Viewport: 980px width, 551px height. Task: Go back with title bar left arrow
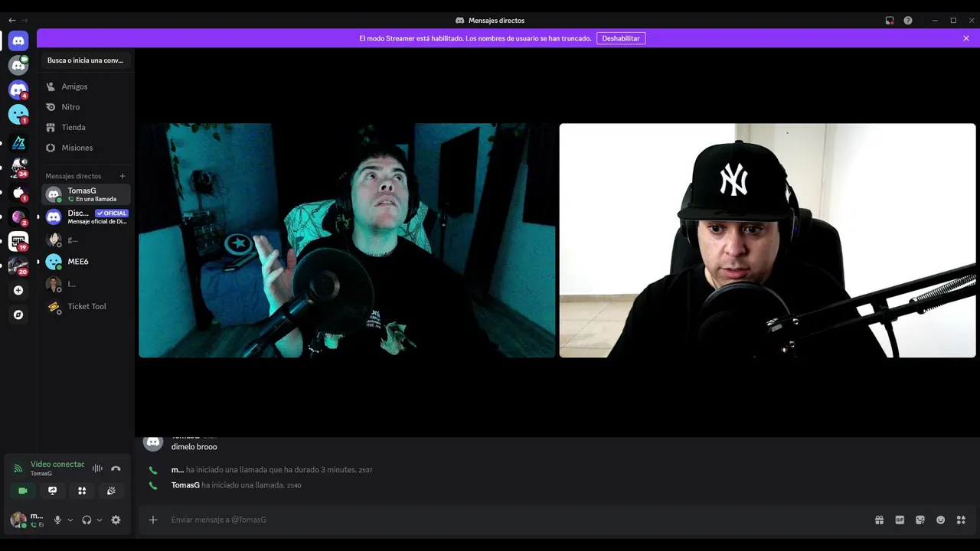[x=11, y=21]
